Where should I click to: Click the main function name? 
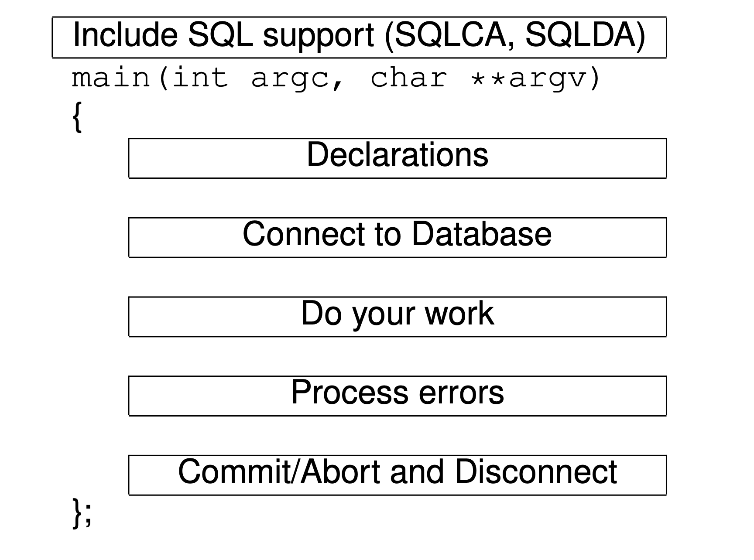click(110, 79)
